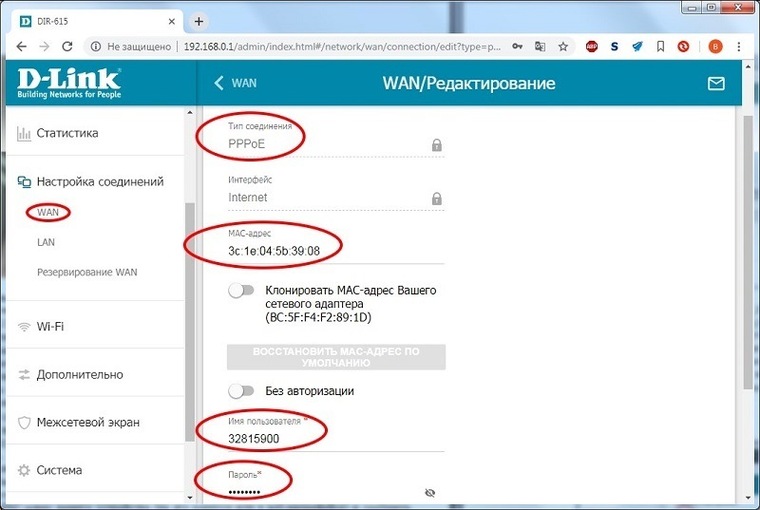Click the username field containing 32815900
The width and height of the screenshot is (760, 510).
(320, 438)
